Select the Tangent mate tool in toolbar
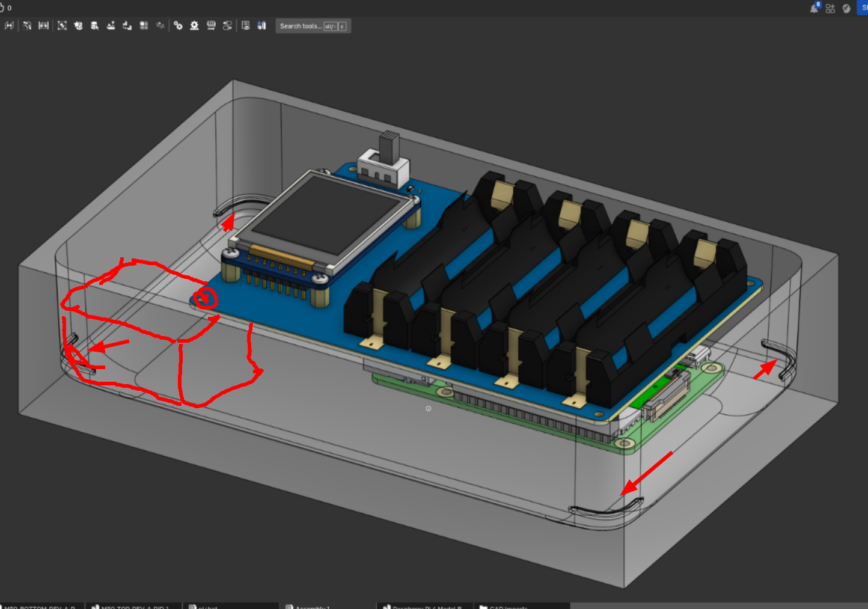Viewport: 868px width, 609px height. 27,26
